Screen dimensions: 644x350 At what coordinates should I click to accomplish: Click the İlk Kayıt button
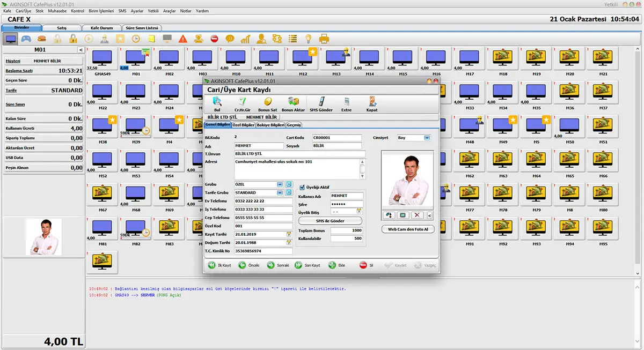220,265
